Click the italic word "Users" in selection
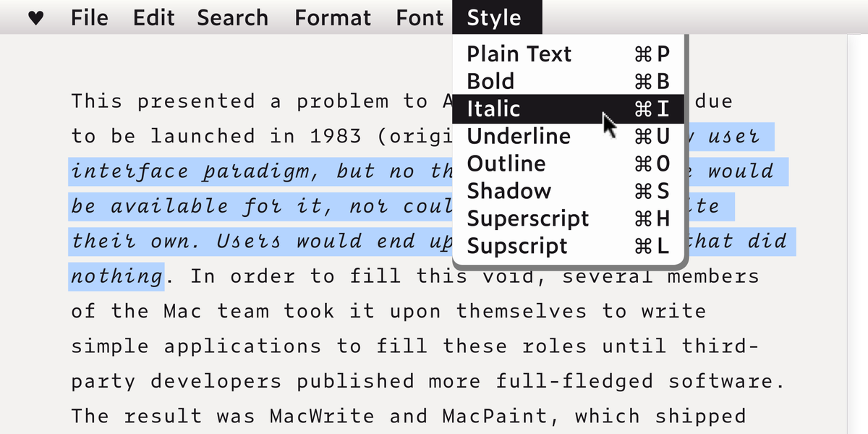 pyautogui.click(x=249, y=242)
